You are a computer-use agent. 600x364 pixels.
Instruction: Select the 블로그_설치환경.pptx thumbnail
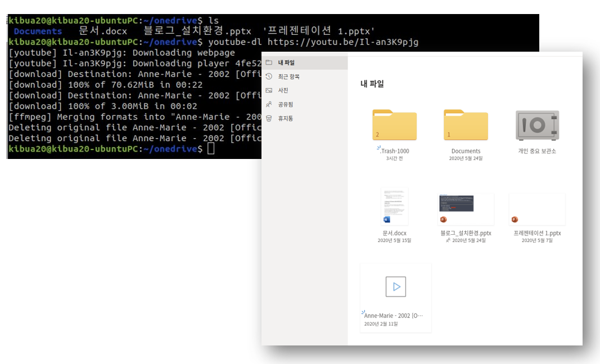(466, 209)
